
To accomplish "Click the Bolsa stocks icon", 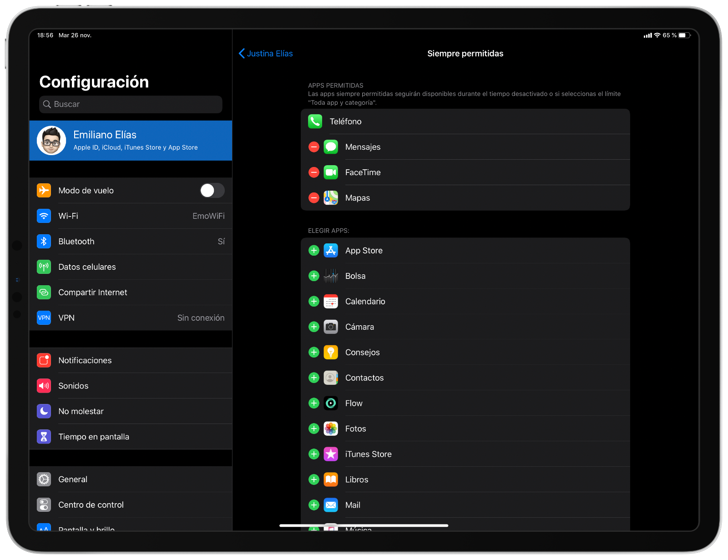I will click(x=331, y=276).
